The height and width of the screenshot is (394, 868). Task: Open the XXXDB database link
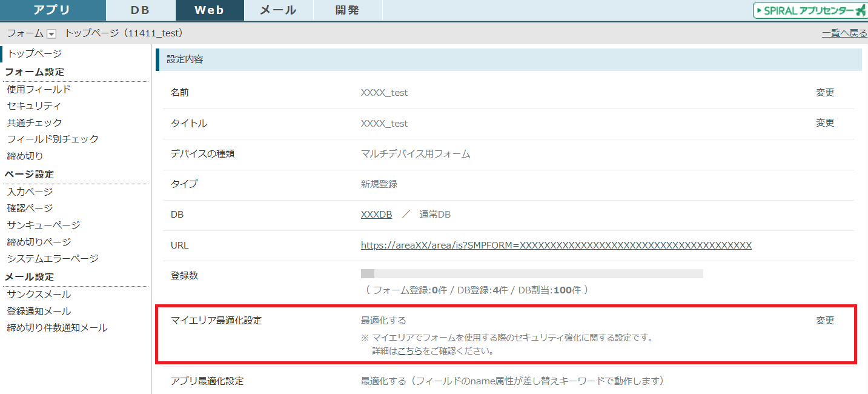click(376, 215)
